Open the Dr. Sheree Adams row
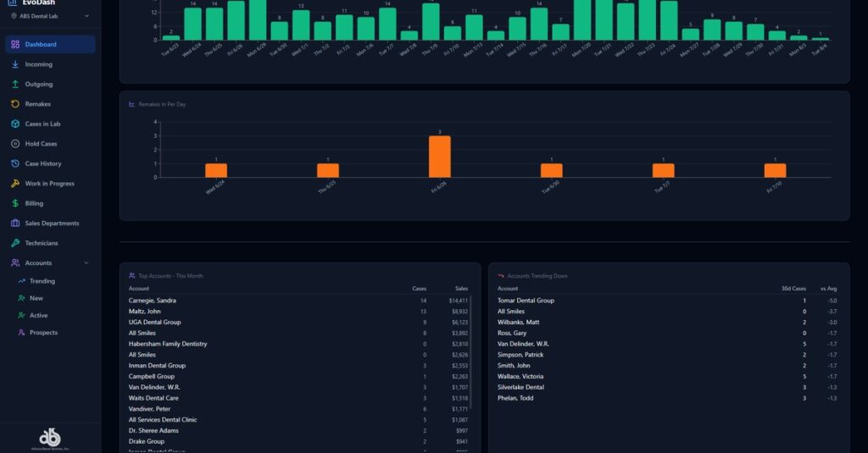 (x=298, y=430)
